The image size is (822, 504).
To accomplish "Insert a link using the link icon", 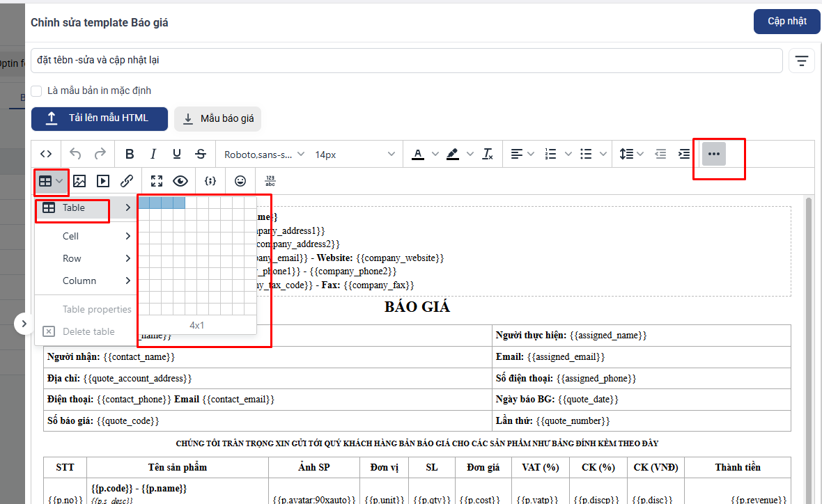I will click(127, 181).
